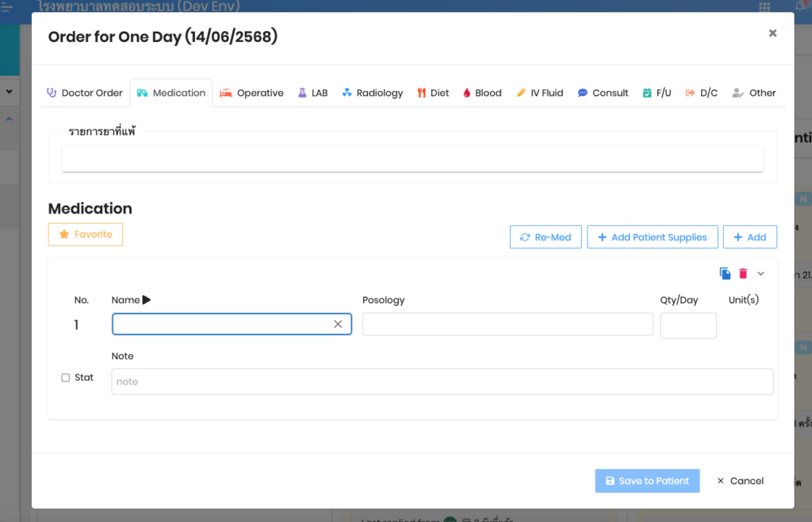This screenshot has width=812, height=522.
Task: Close the order dialog with X
Action: pos(772,33)
